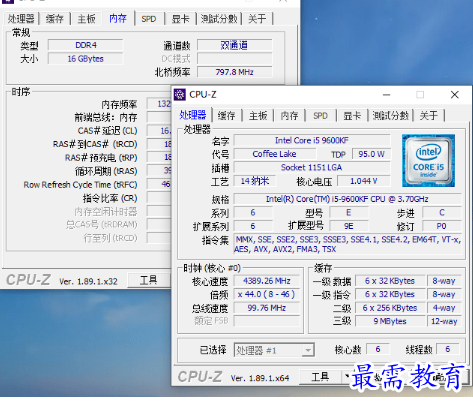
Task: Click the P0 修订 value
Action: pyautogui.click(x=442, y=226)
